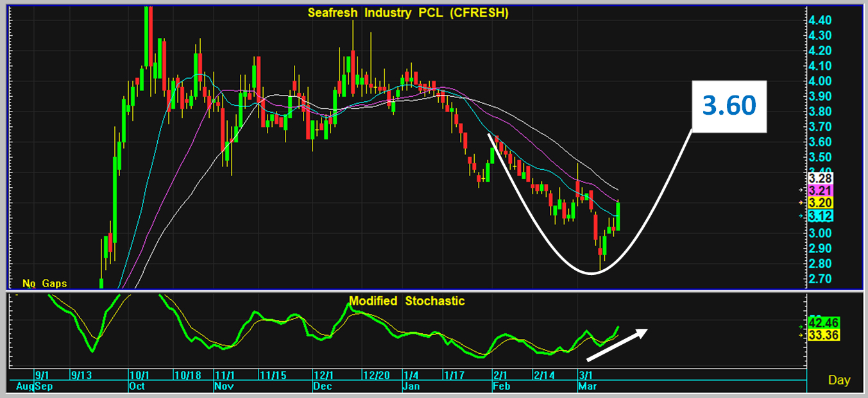Select the Modified Stochastic indicator label
The height and width of the screenshot is (398, 868).
click(407, 301)
